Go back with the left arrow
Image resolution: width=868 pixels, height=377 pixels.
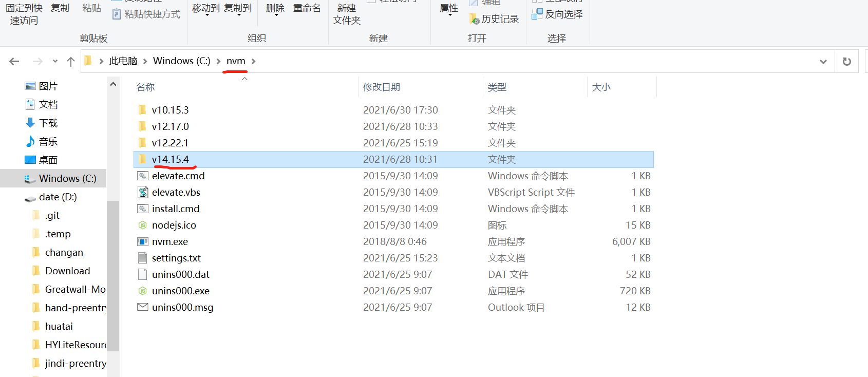coord(14,62)
